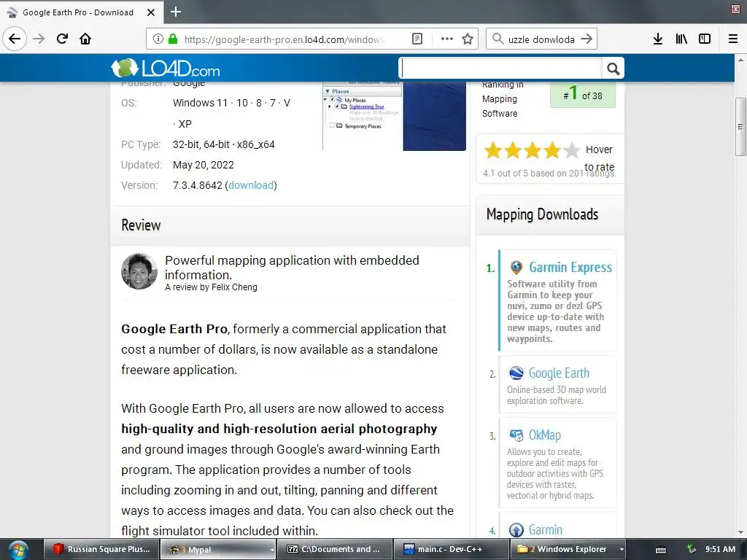Click the 9:51 AM system clock
The image size is (747, 560).
(x=720, y=549)
